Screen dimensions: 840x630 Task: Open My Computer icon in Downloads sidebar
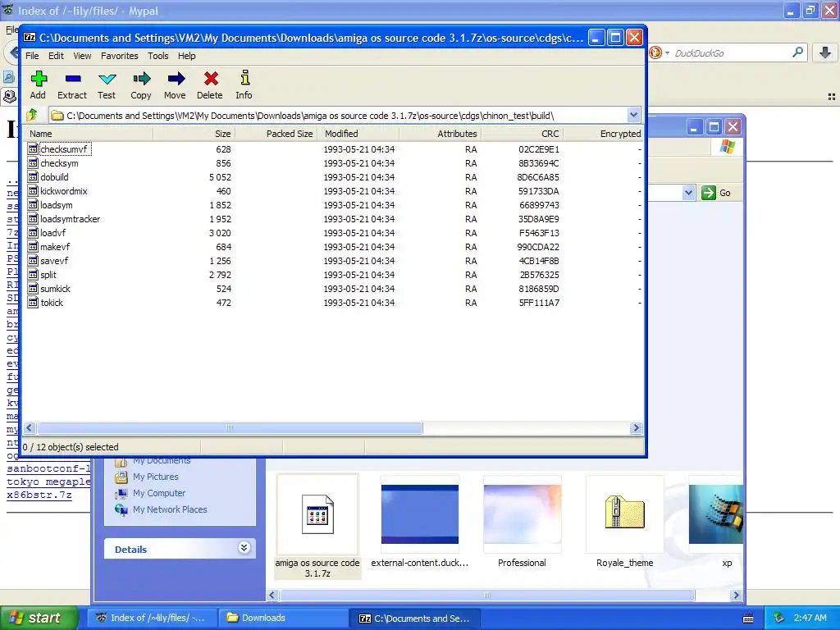pos(121,493)
